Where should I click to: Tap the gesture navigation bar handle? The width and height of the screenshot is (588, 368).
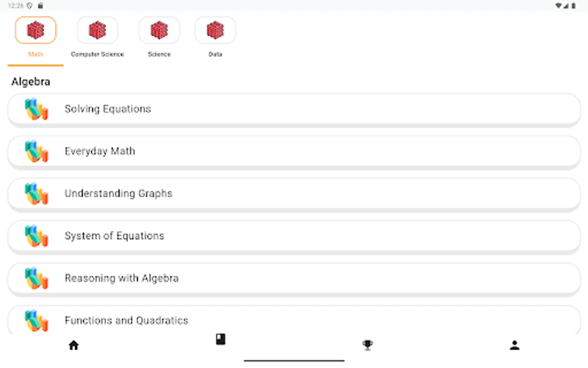point(294,361)
